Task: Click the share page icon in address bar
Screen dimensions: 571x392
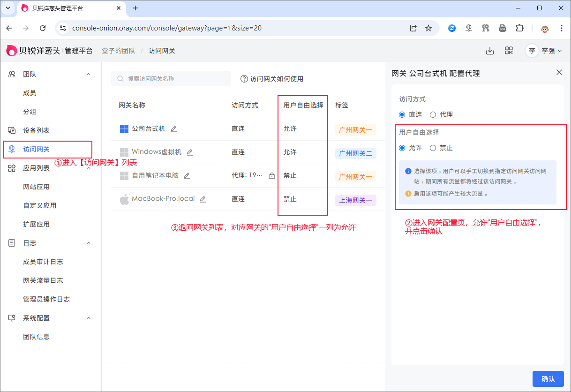Action: (413, 28)
